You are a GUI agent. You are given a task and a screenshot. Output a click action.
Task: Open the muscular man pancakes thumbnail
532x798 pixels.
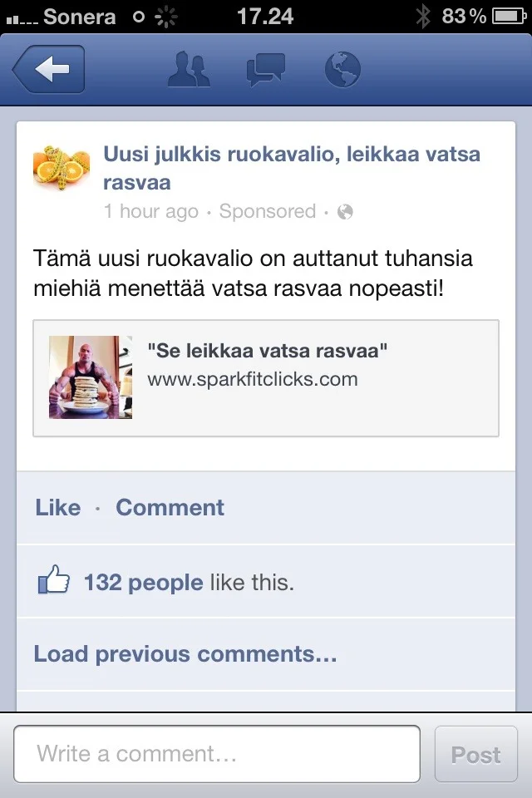(x=91, y=377)
